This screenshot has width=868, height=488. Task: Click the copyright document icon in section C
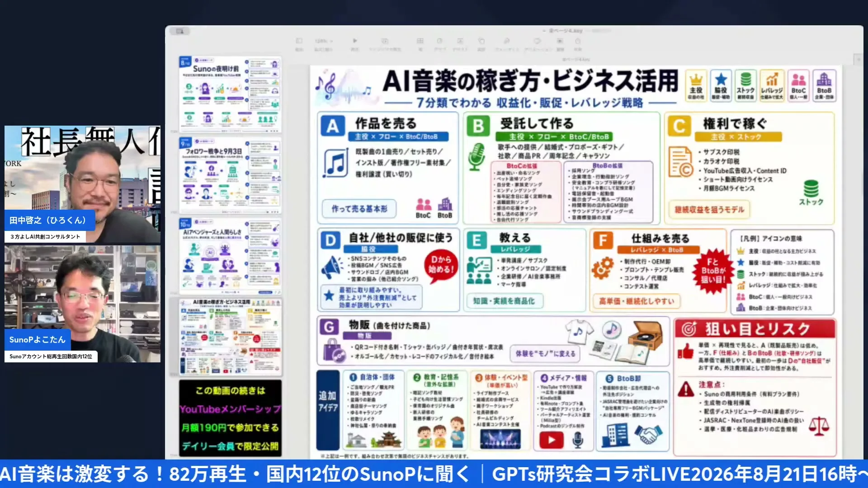(681, 162)
